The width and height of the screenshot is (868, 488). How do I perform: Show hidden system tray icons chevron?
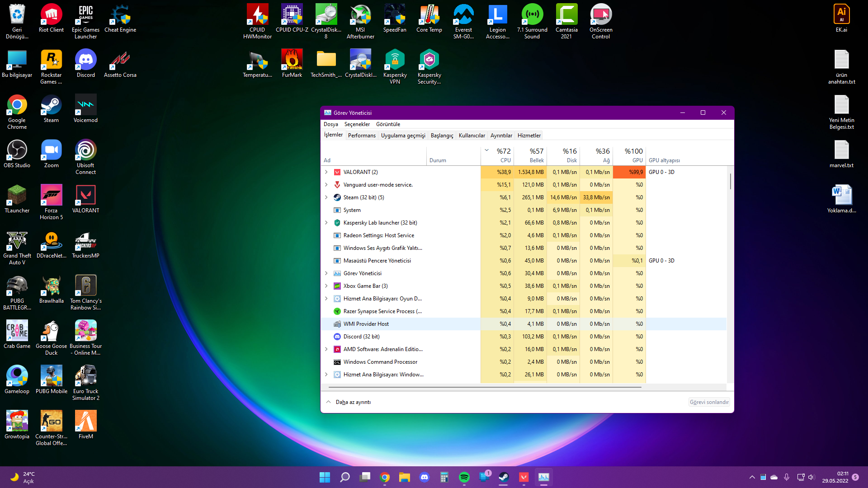[x=752, y=477]
